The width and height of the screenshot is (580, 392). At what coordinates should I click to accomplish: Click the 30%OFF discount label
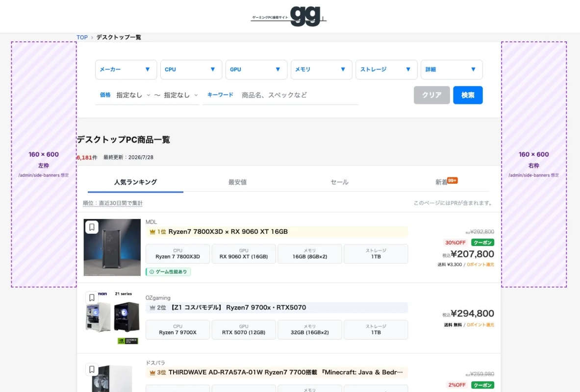point(455,243)
